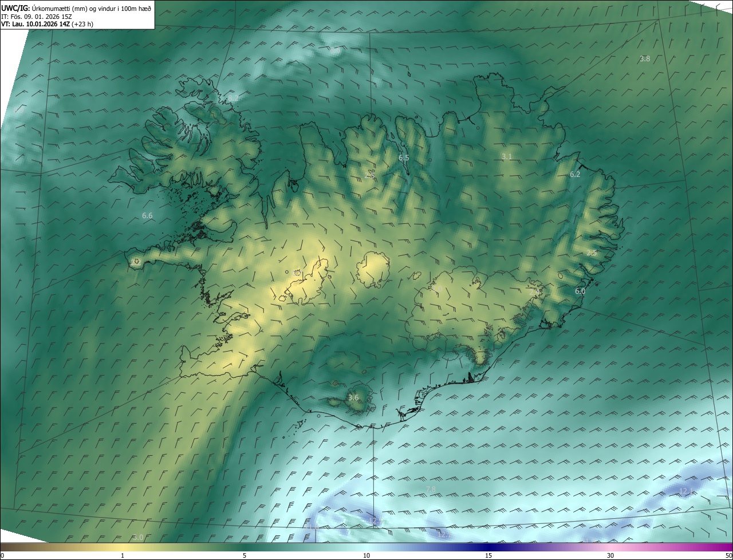Click the '6.6' value label west of Iceland
Image resolution: width=733 pixels, height=560 pixels.
[147, 216]
